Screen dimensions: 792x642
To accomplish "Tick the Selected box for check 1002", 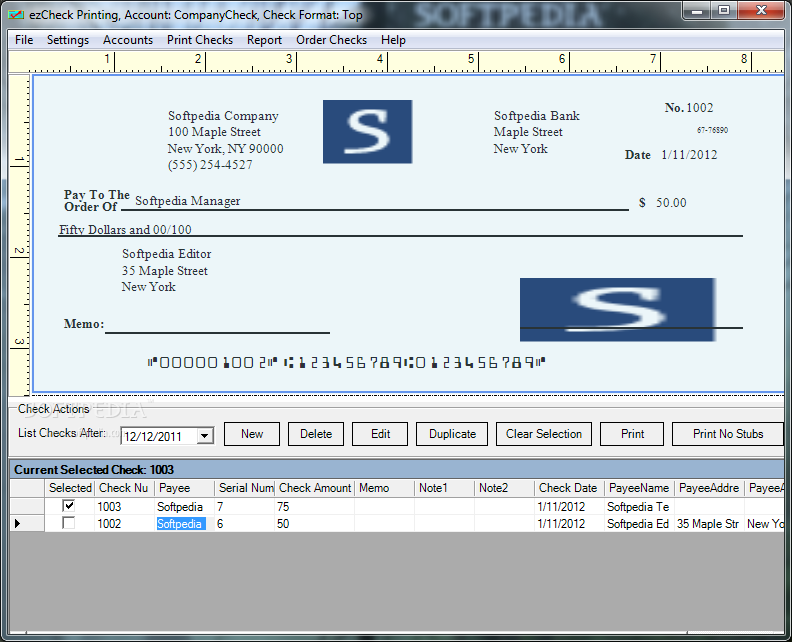I will click(69, 523).
